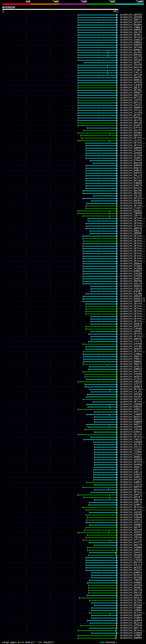The image size is (146, 644).
Task: Select the UniRef100_Q9W4H9 label
Action: [131, 148]
